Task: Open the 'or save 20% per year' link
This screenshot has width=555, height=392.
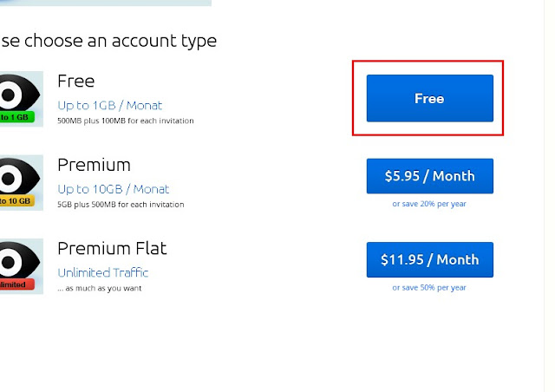Action: 429,204
